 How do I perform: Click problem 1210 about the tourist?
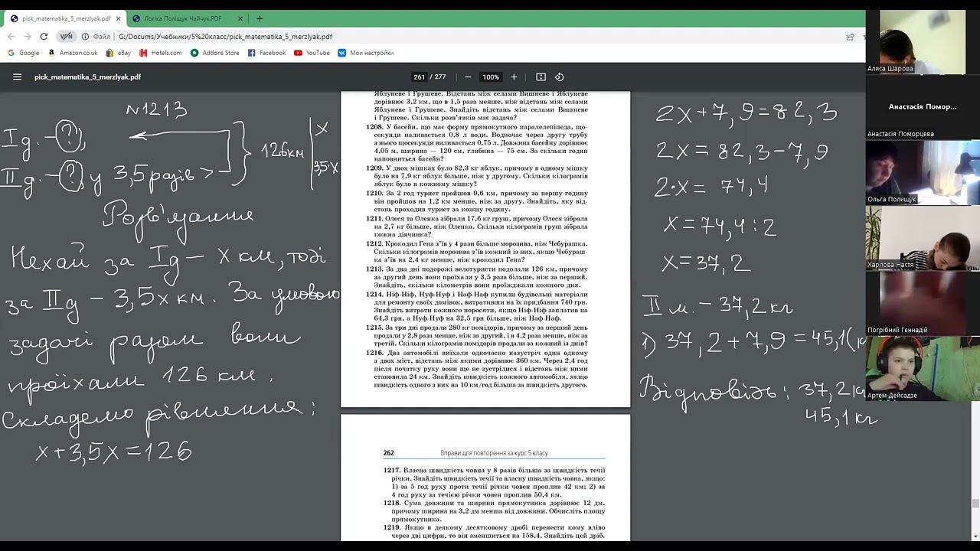(x=477, y=201)
